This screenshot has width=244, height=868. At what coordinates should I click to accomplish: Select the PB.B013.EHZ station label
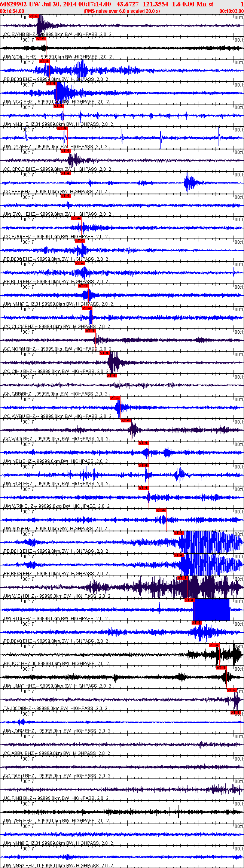pos(18,551)
